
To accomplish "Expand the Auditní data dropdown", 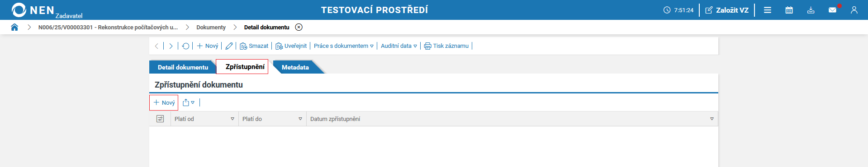I will pyautogui.click(x=399, y=46).
